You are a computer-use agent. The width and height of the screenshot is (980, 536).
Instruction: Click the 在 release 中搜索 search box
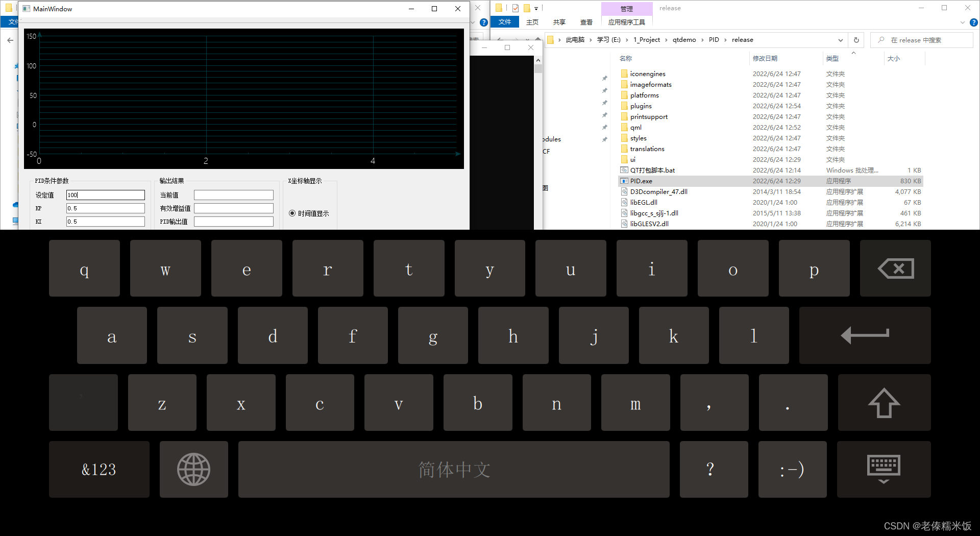(922, 40)
